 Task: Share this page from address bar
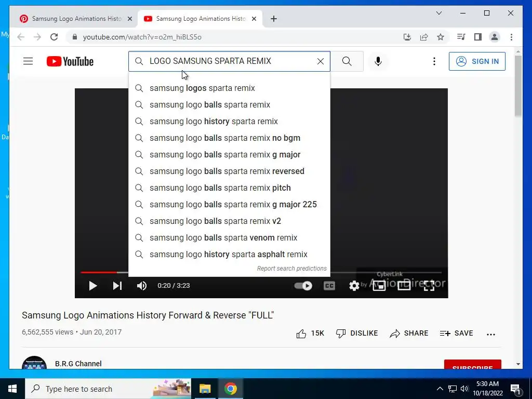pos(424,37)
